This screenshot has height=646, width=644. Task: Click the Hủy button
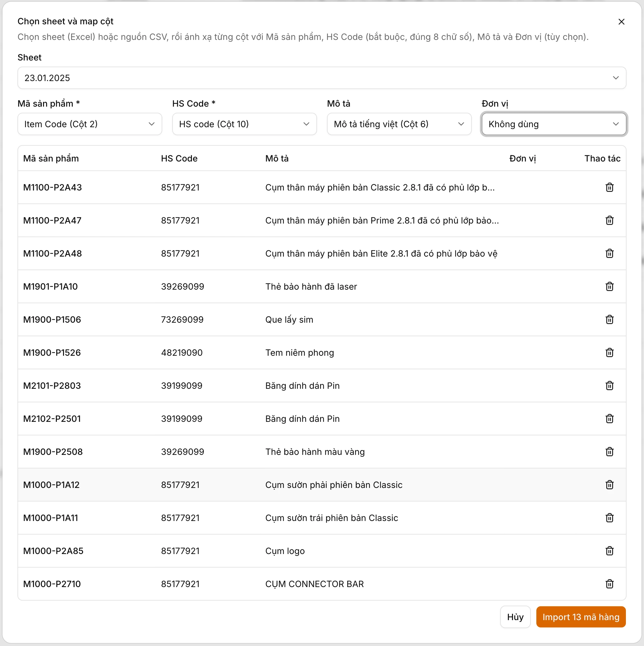(515, 617)
